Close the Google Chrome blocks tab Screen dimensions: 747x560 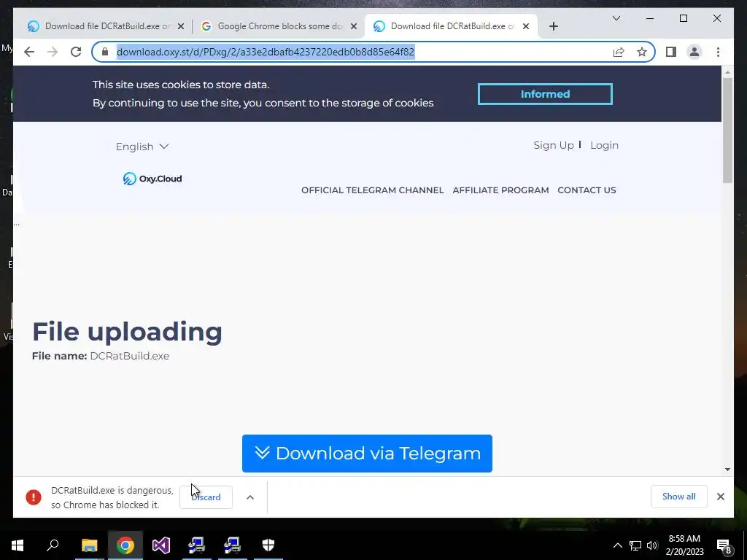pos(354,27)
